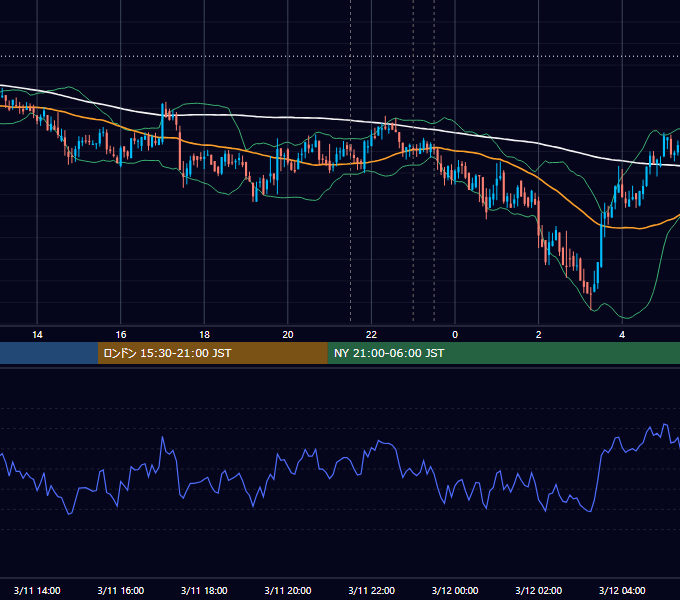680x600 pixels.
Task: Click the ロンドン 15:30-21:00 JST session bar
Action: pos(212,353)
